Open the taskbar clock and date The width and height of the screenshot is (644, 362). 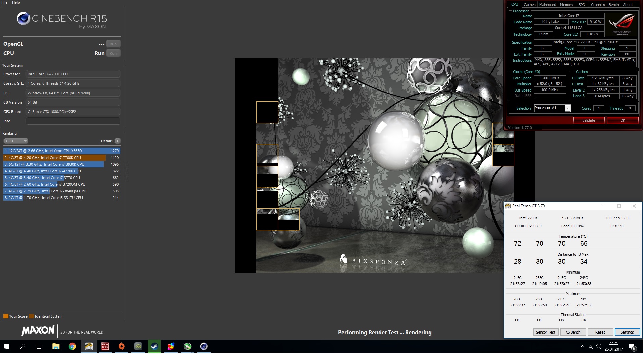(x=613, y=346)
